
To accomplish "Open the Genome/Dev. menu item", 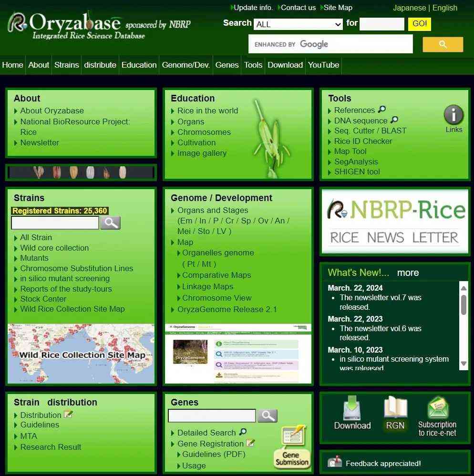I will pos(185,65).
